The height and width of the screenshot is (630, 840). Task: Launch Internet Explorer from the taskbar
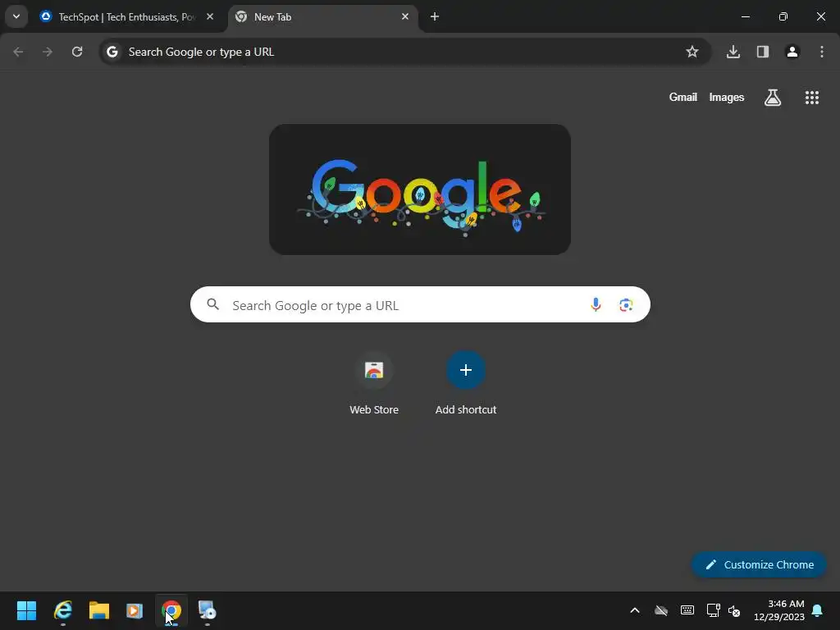click(x=63, y=610)
